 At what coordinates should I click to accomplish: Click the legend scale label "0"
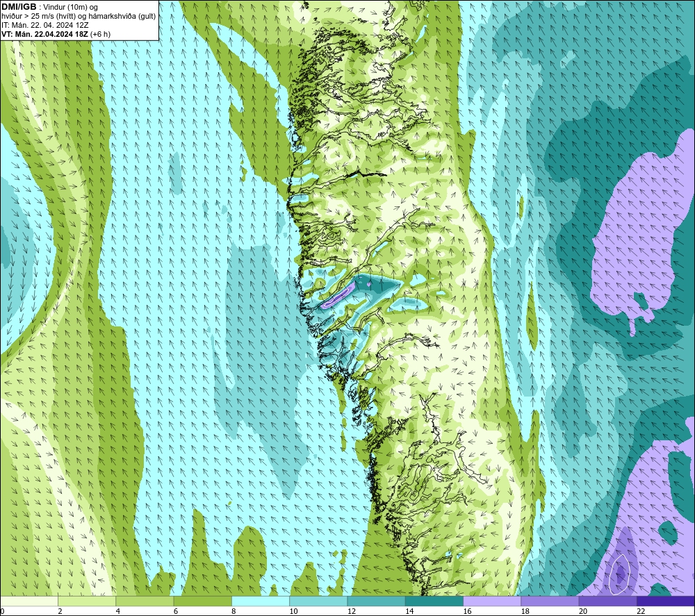[x=2, y=611]
